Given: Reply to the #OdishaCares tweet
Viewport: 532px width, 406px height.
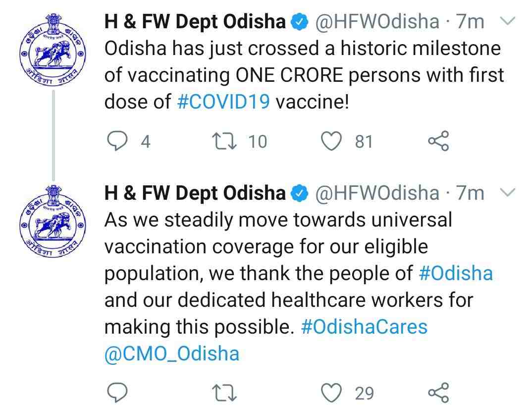Looking at the screenshot, I should [x=117, y=393].
